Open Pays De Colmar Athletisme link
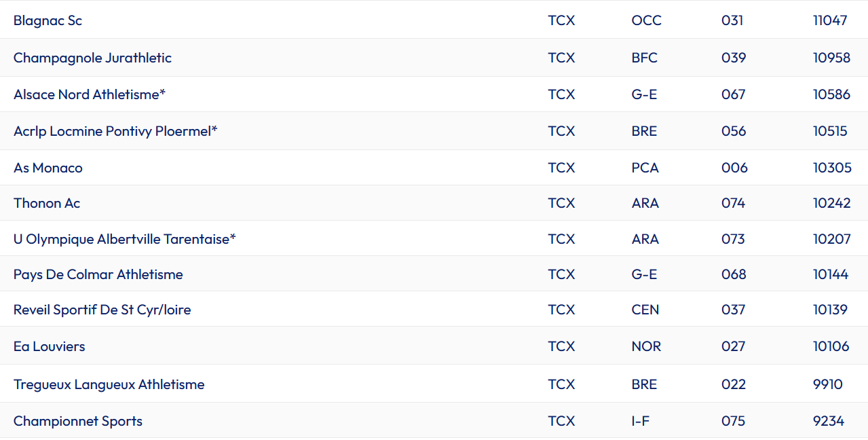The image size is (868, 440). (x=98, y=274)
